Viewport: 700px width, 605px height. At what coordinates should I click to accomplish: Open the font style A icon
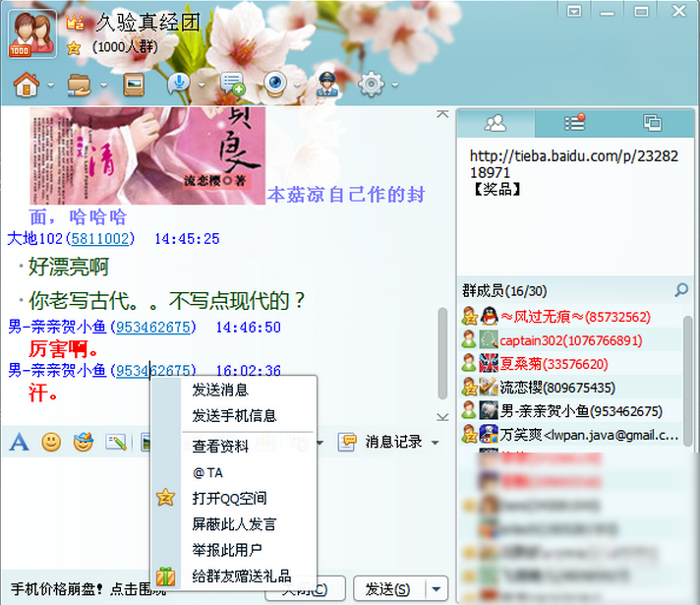[20, 443]
